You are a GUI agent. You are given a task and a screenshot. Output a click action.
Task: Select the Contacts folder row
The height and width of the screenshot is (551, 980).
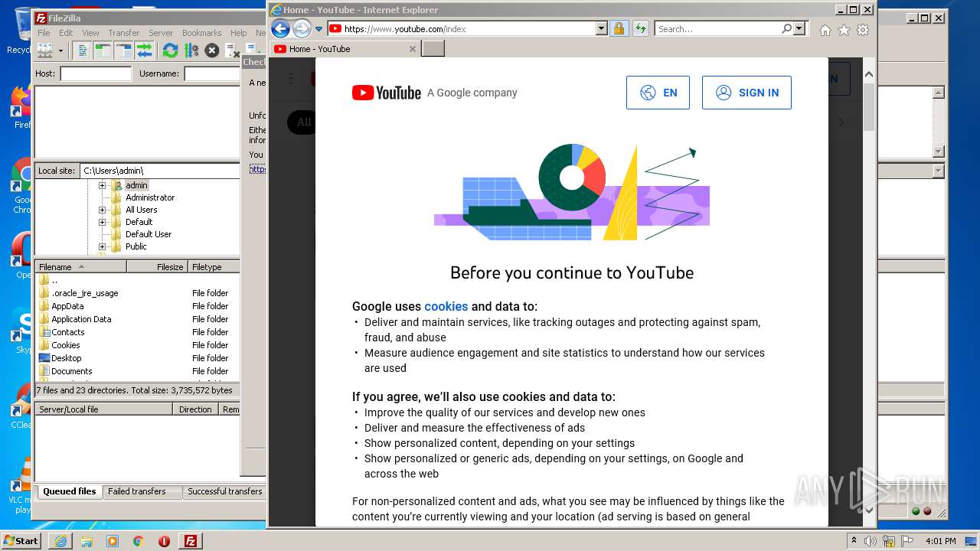coord(138,332)
